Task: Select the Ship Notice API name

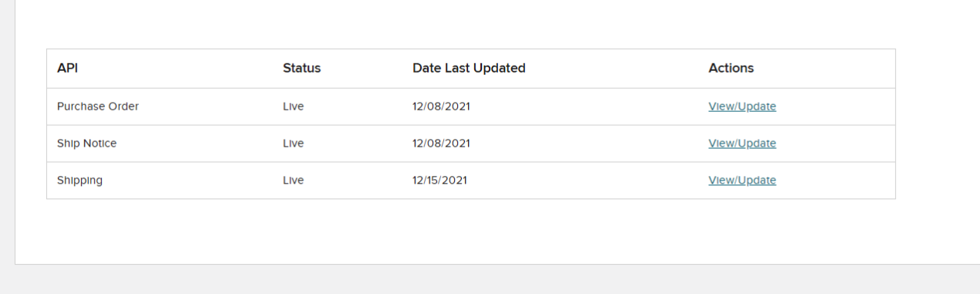Action: (86, 144)
